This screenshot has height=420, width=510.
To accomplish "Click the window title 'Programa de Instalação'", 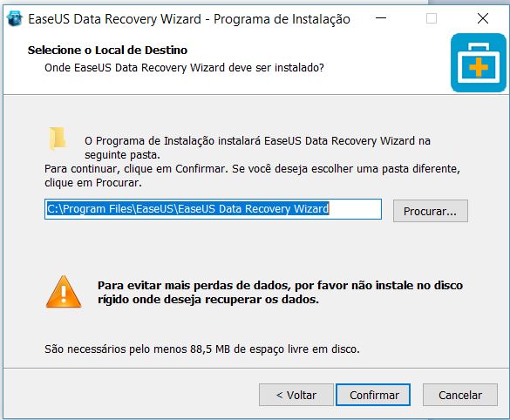I will point(282,19).
